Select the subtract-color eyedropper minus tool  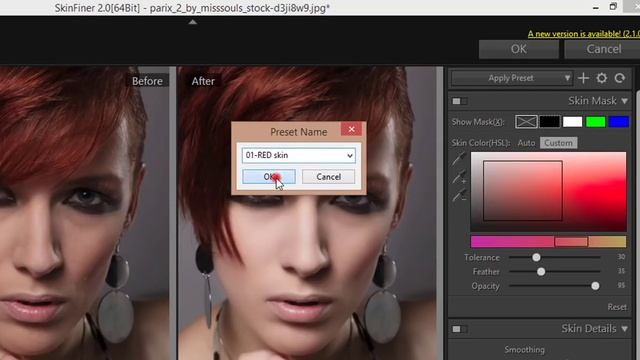[x=459, y=196]
